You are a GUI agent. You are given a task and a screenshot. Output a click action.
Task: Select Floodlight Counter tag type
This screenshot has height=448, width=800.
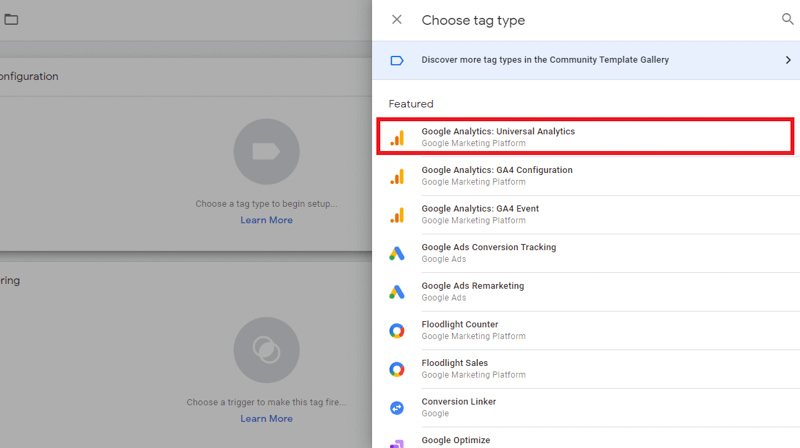(x=588, y=331)
